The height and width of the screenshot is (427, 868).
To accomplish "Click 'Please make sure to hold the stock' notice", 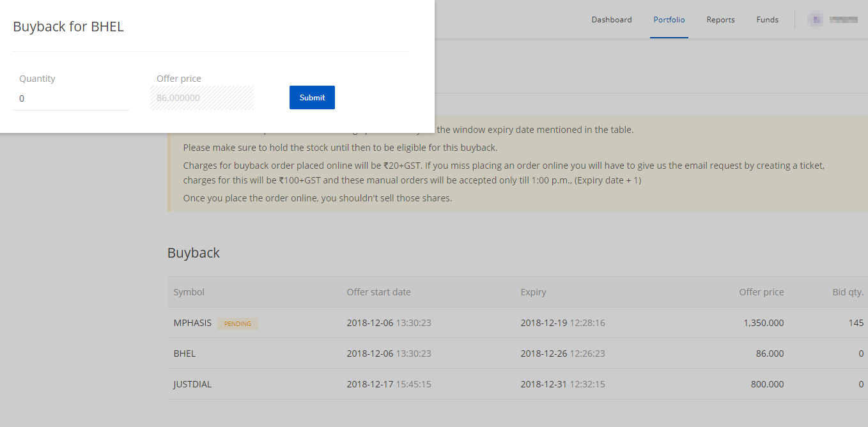I will point(340,148).
